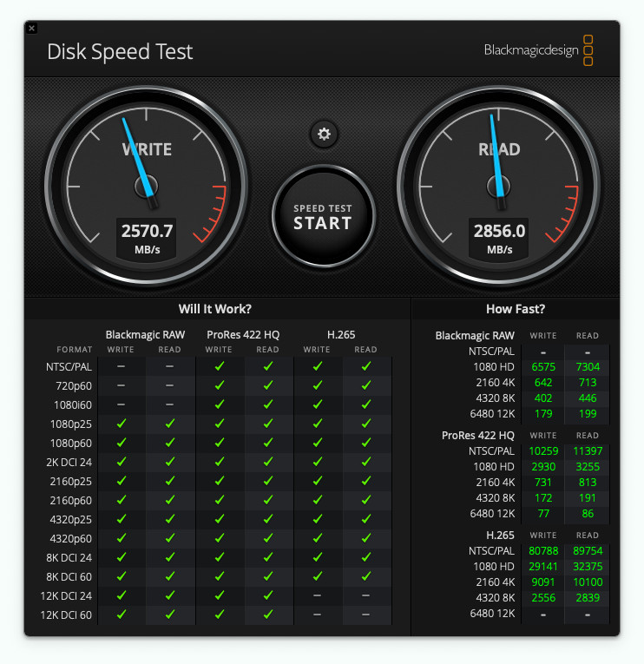Click the Blackmagicdesign brand text
The image size is (644, 664).
(x=531, y=50)
